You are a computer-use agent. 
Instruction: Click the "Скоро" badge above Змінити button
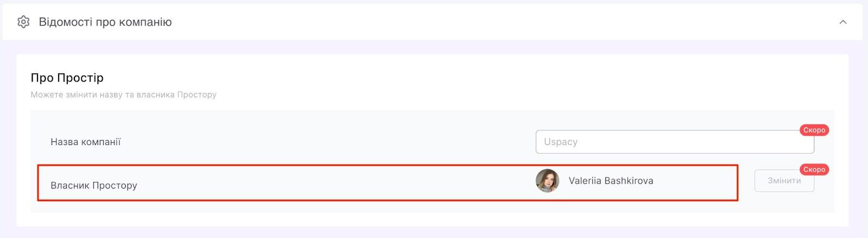[x=814, y=170]
